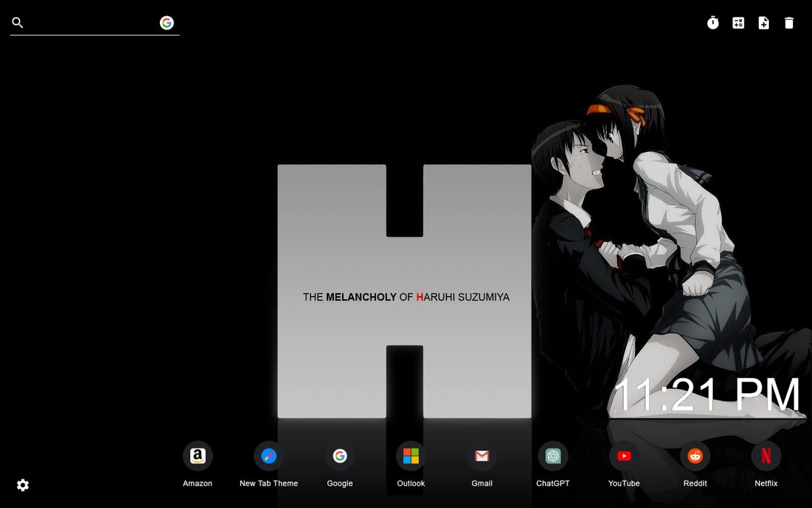Open the timer tool icon
The width and height of the screenshot is (812, 508).
tap(713, 23)
